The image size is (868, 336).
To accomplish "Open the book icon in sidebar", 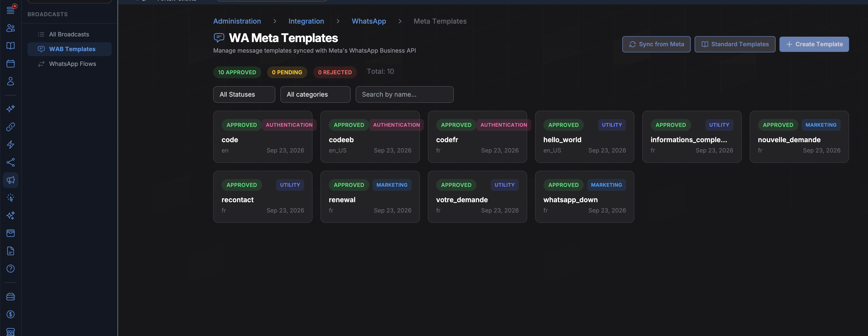I will 10,46.
